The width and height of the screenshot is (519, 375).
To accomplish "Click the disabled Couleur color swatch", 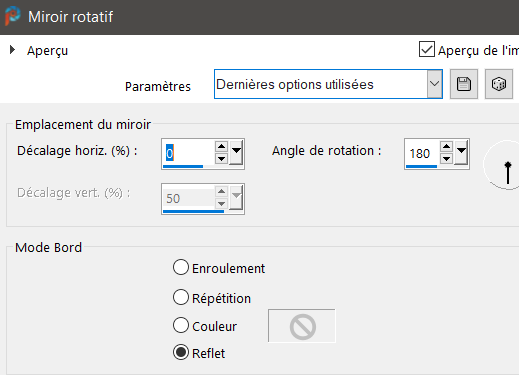I will [x=302, y=326].
